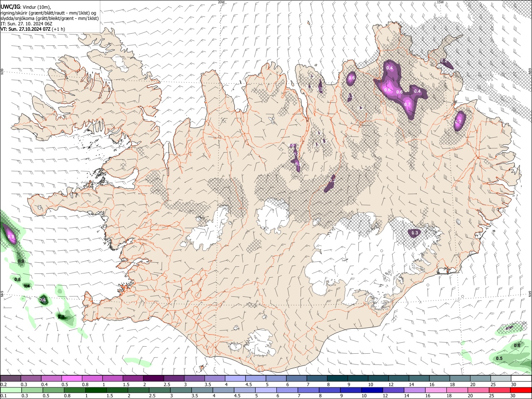Select the pale green 0.1–0.3 swatch in lower scale
532x399 pixels.
tap(10, 390)
